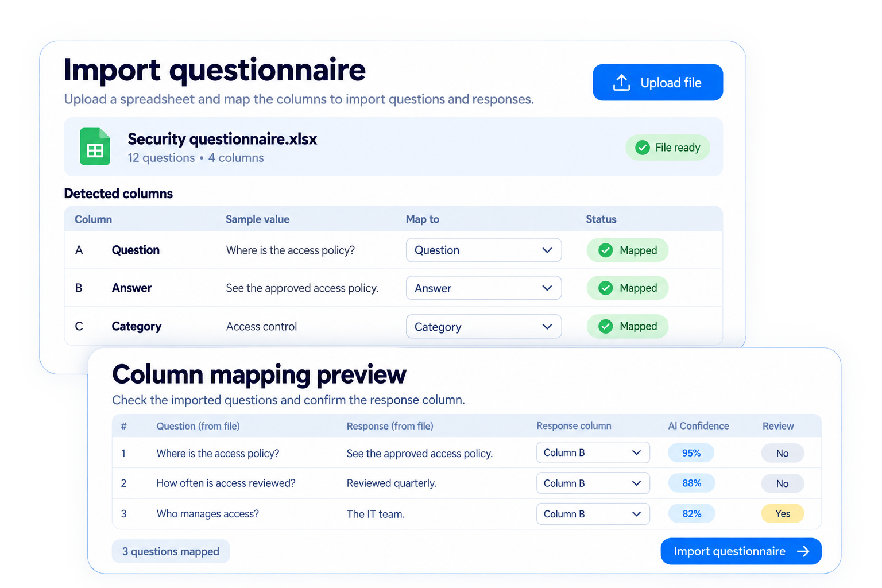Image resolution: width=882 pixels, height=588 pixels.
Task: Toggle Review 'No' pill for 88% row
Action: 782,483
